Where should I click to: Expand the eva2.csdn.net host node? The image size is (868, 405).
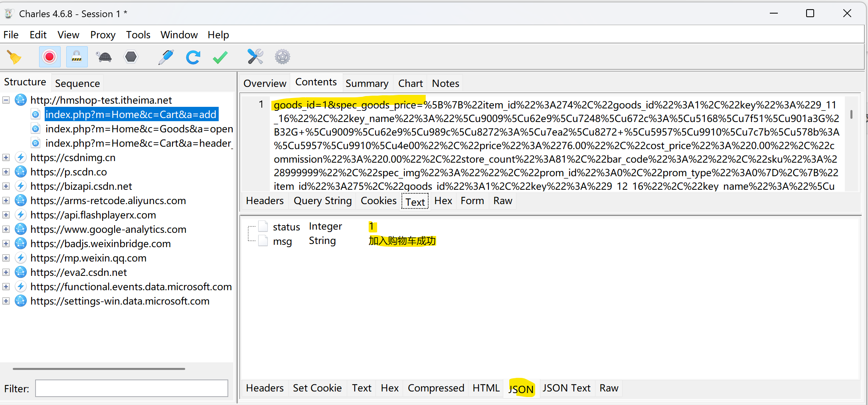click(6, 272)
